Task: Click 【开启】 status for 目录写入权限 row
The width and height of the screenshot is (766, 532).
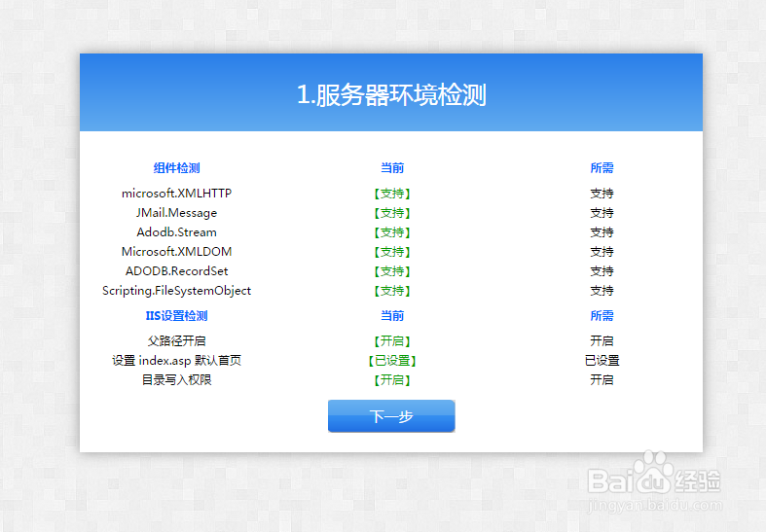Action: (391, 380)
